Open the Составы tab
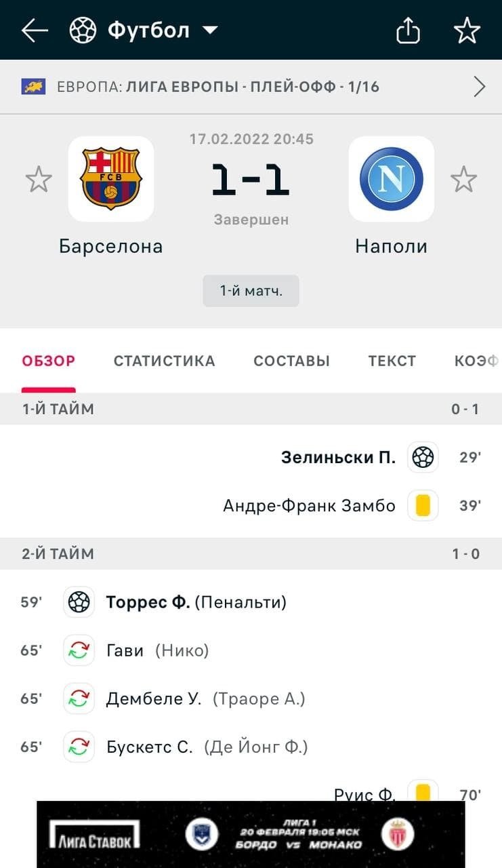This screenshot has width=502, height=868. (291, 361)
